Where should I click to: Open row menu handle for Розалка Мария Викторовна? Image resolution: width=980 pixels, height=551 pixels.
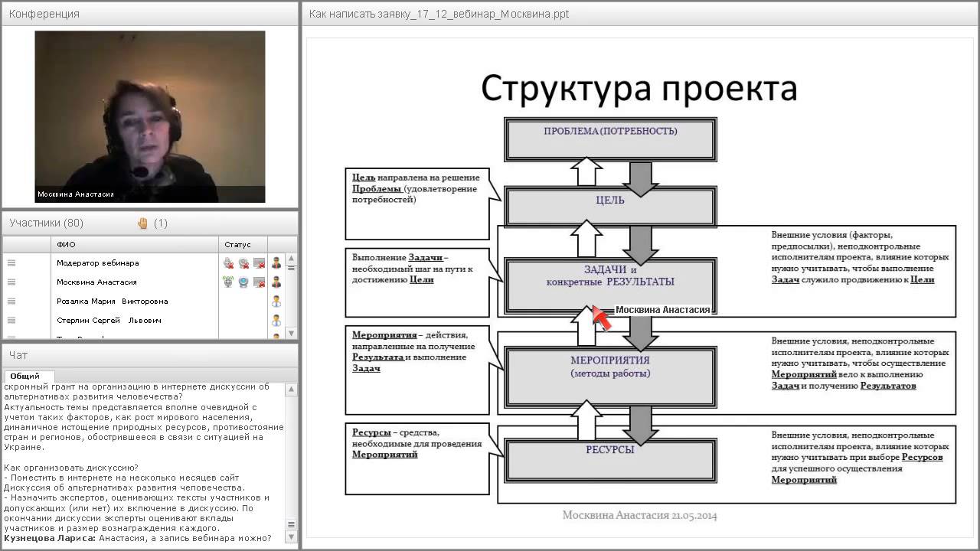[11, 302]
